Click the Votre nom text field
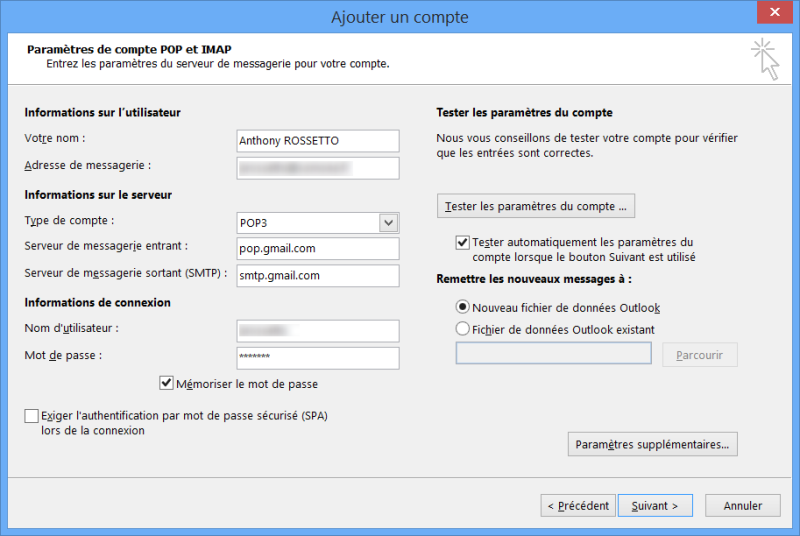 [317, 141]
